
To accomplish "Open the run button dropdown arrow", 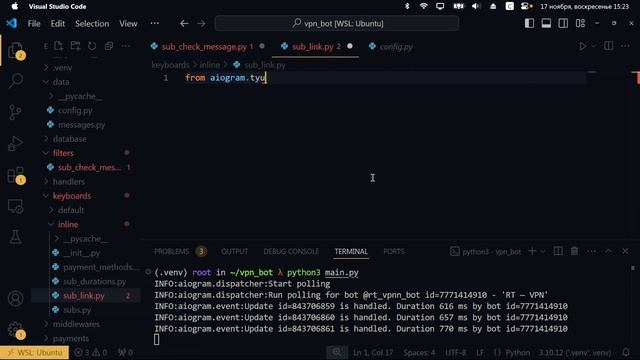I will pyautogui.click(x=593, y=46).
